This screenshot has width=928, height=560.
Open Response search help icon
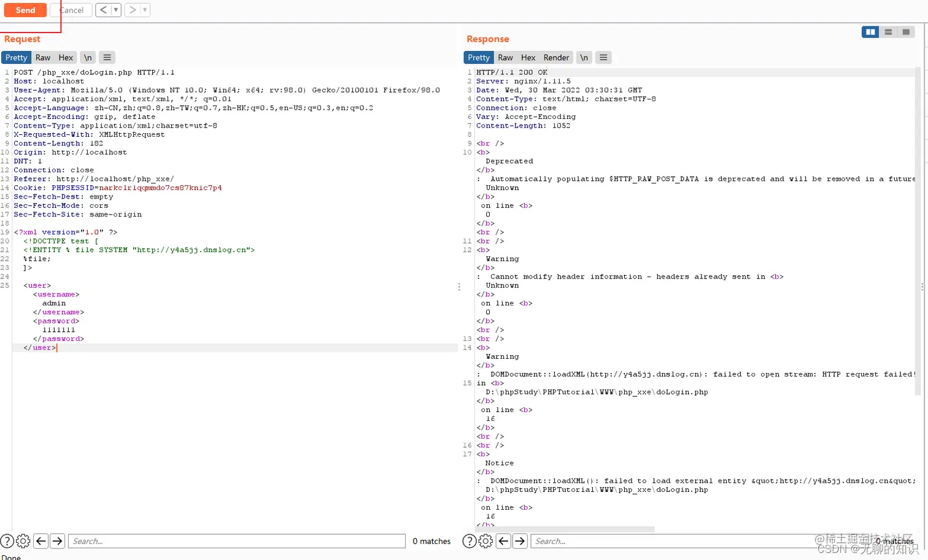click(x=470, y=541)
